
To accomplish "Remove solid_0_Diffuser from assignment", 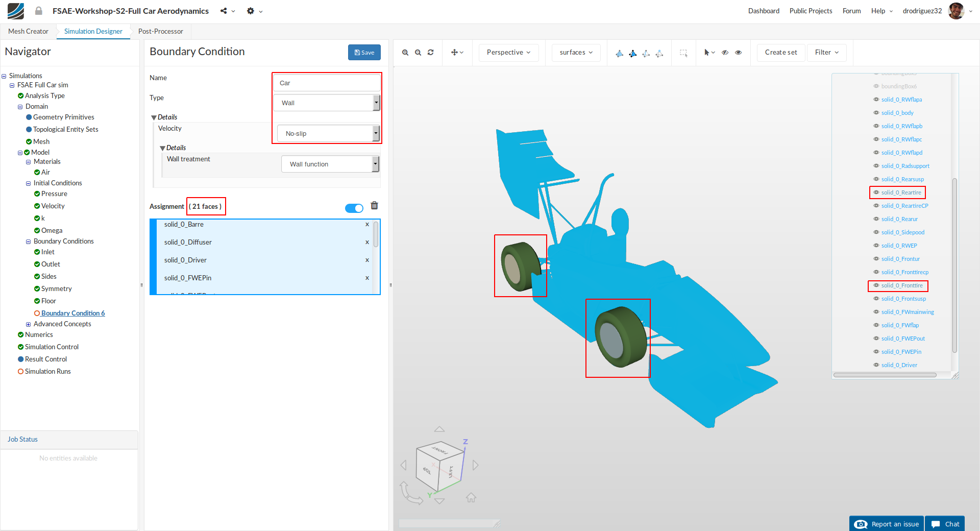I will click(367, 243).
